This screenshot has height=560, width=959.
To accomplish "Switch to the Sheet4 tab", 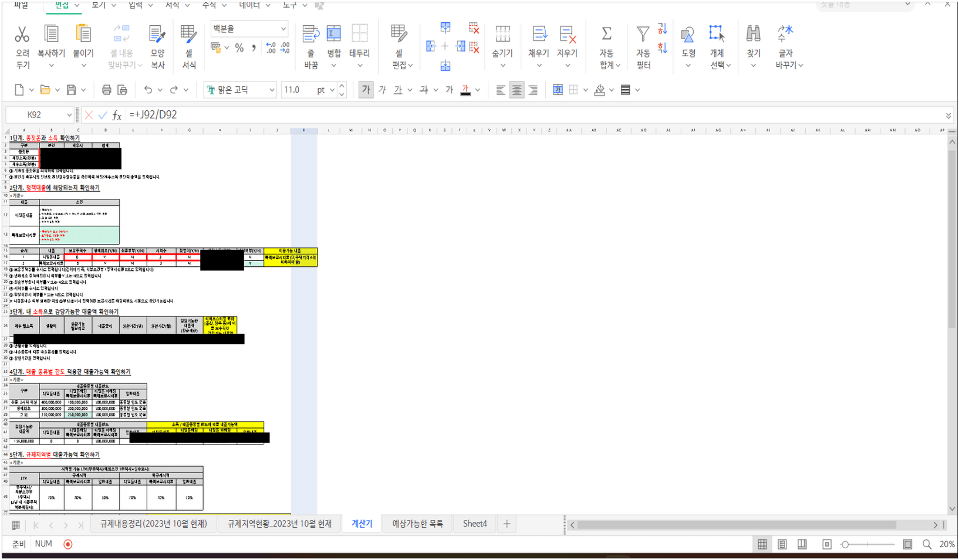I will tap(475, 524).
